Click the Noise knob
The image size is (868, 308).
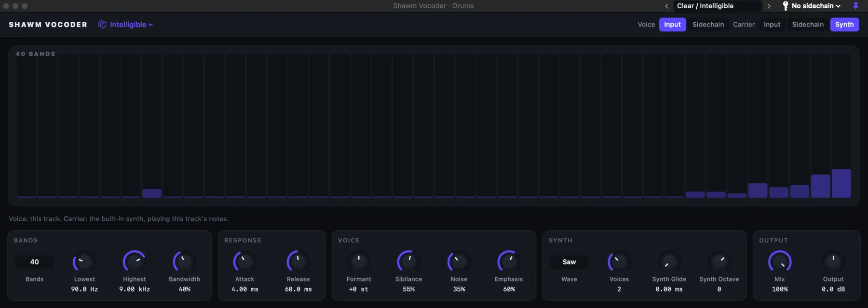tap(459, 262)
